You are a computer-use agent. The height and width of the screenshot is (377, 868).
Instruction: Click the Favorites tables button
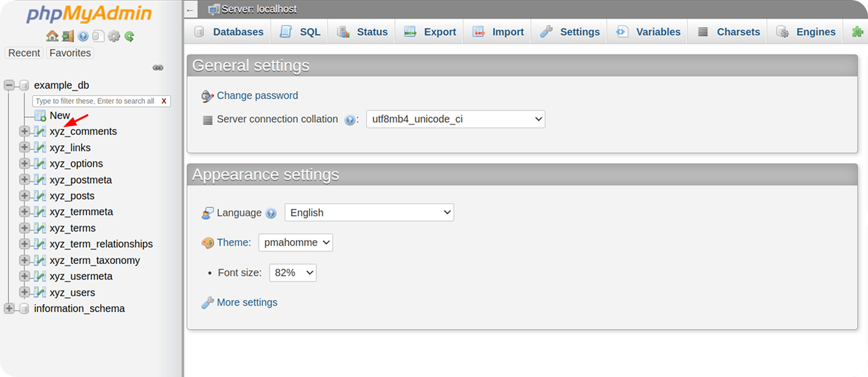point(70,53)
